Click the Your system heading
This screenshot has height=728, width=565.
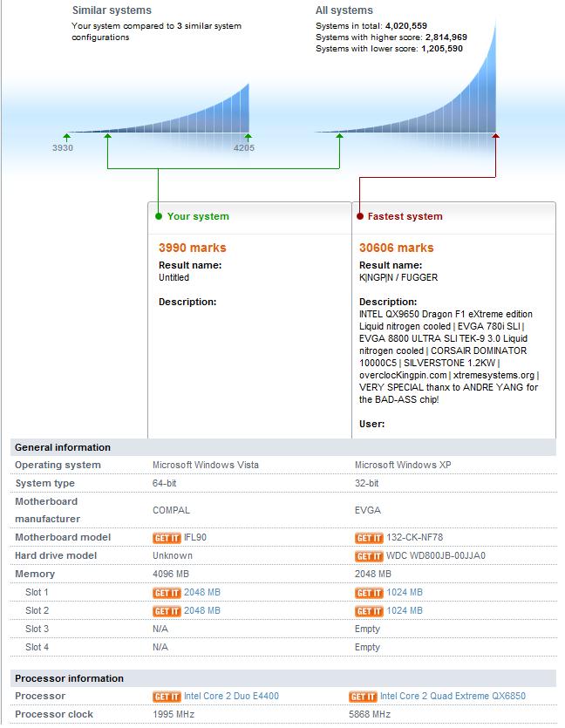198,216
